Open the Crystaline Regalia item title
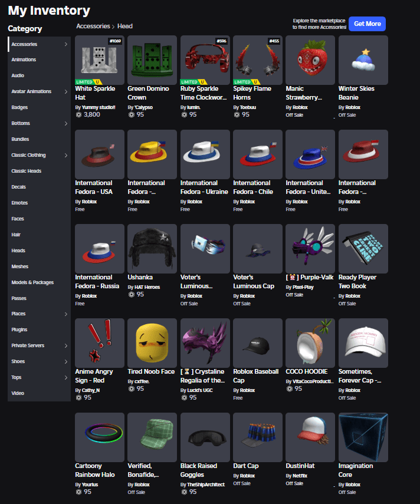The height and width of the screenshot is (504, 420). pyautogui.click(x=203, y=376)
